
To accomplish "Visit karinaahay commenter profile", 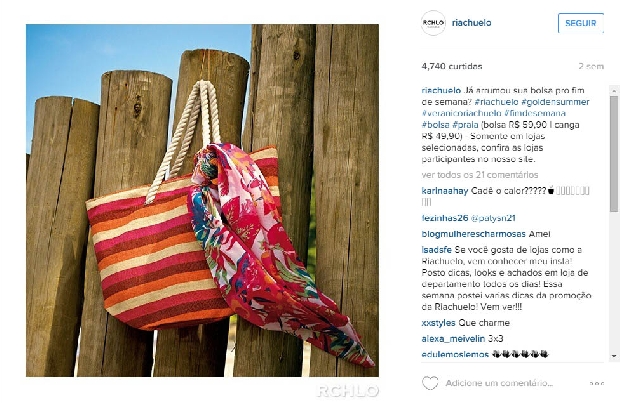I will pos(445,191).
